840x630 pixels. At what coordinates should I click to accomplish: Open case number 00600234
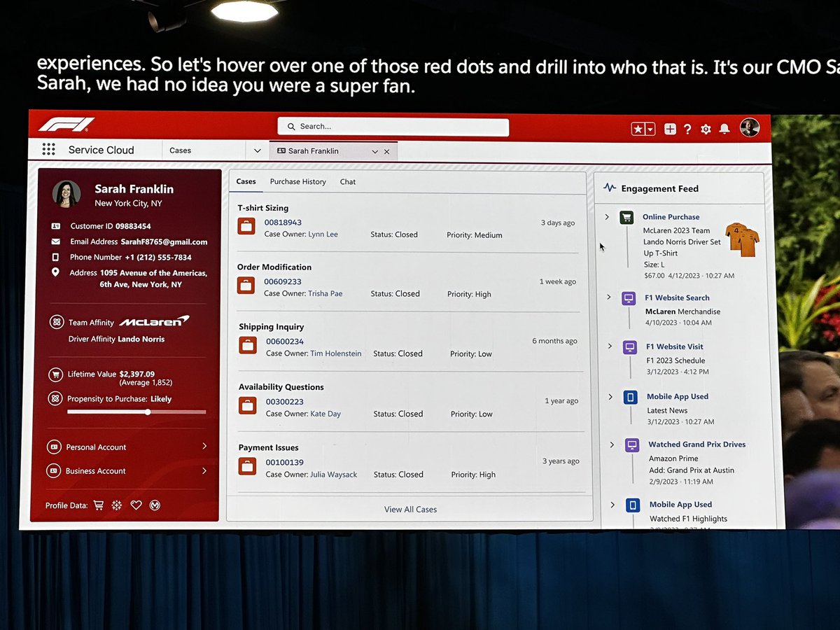pyautogui.click(x=285, y=342)
